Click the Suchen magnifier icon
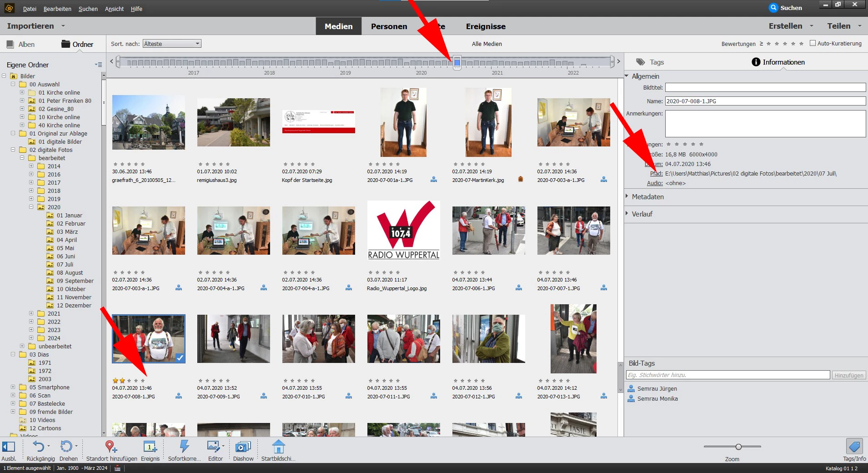Viewport: 868px width, 473px height. point(773,8)
